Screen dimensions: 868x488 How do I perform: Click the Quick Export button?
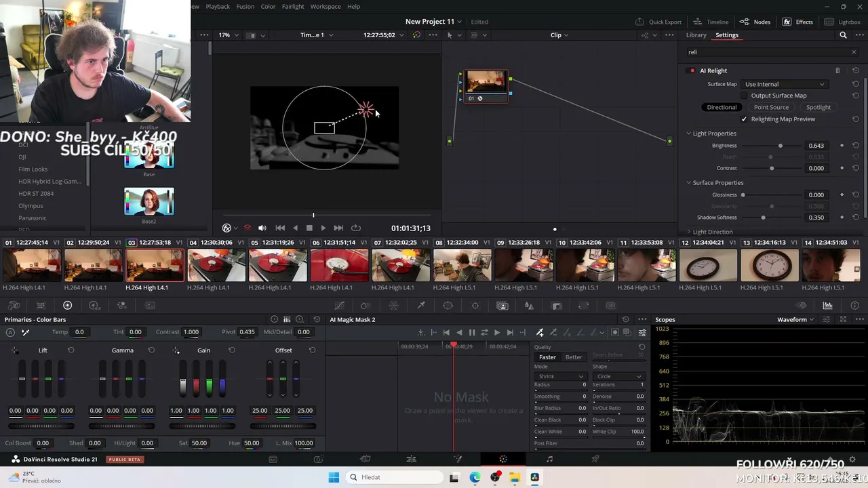coord(658,22)
